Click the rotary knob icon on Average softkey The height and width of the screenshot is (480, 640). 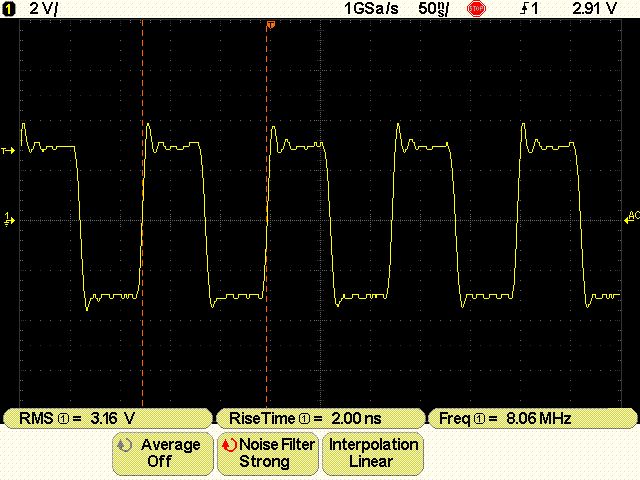pyautogui.click(x=124, y=445)
